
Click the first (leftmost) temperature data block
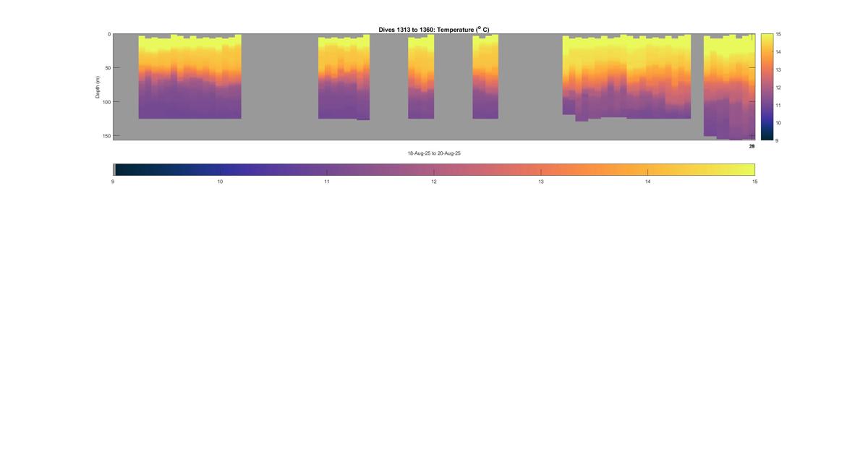click(x=190, y=77)
